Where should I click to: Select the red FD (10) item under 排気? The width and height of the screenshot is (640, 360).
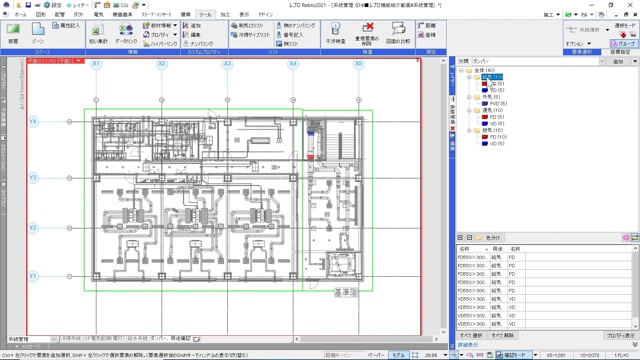pyautogui.click(x=494, y=137)
